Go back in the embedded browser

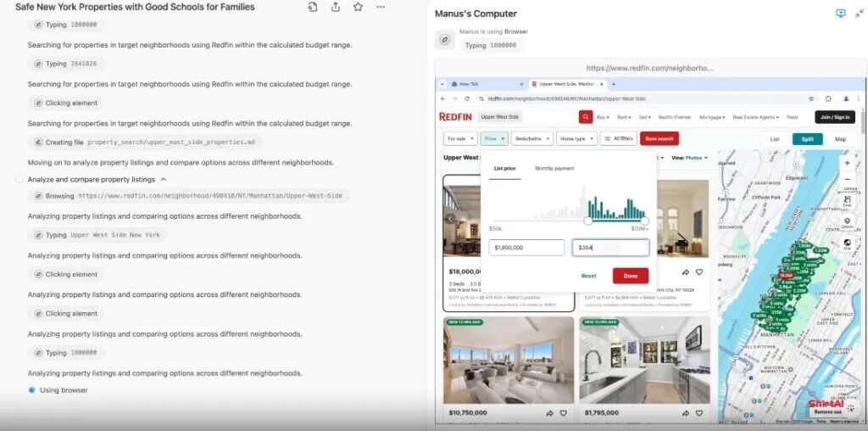[442, 98]
